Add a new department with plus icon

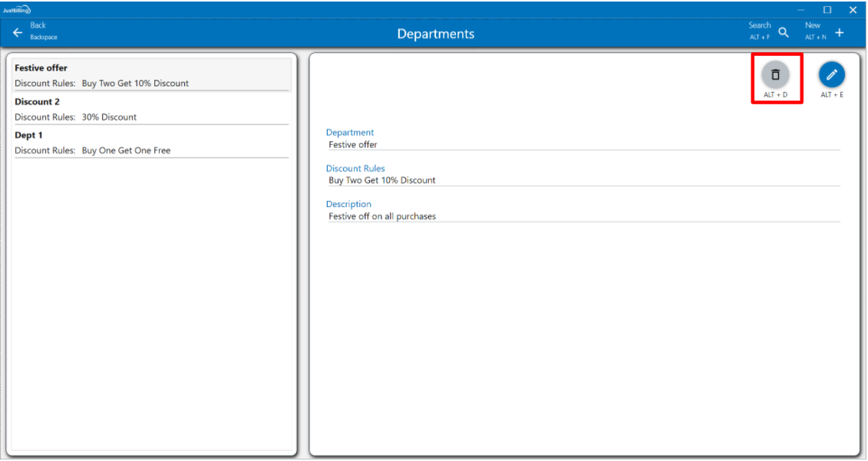(x=840, y=32)
